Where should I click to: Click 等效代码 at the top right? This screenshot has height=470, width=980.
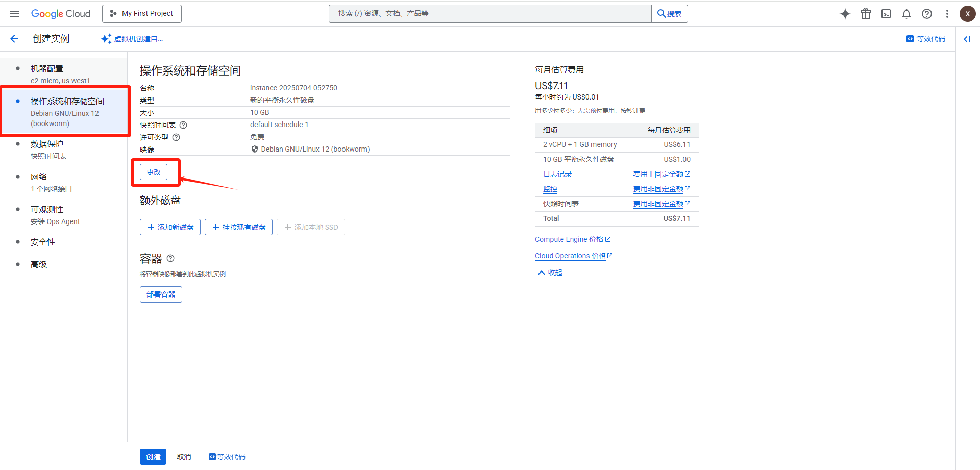click(926, 39)
